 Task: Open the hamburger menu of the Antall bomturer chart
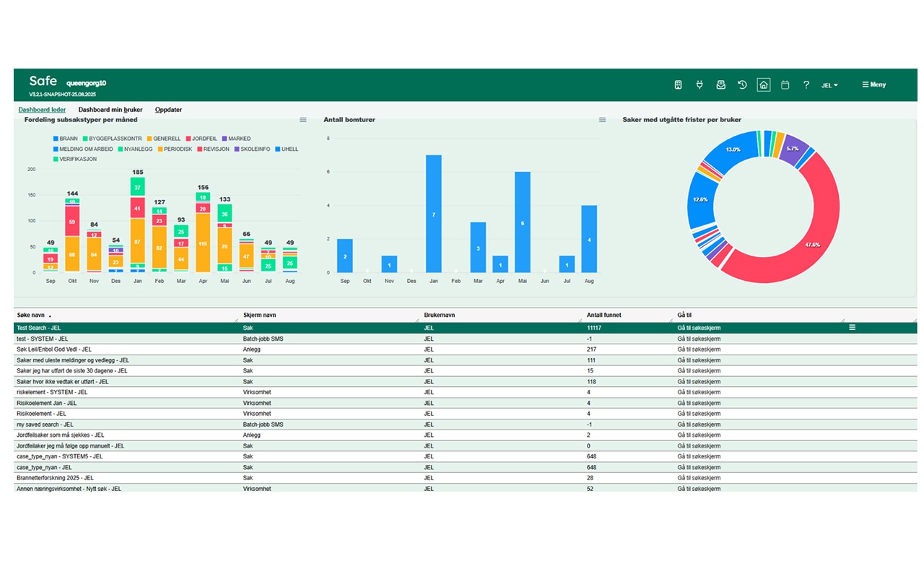[x=602, y=120]
